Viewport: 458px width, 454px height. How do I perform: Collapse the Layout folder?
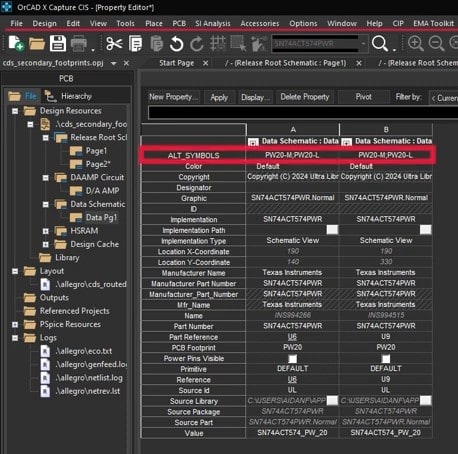pos(15,271)
